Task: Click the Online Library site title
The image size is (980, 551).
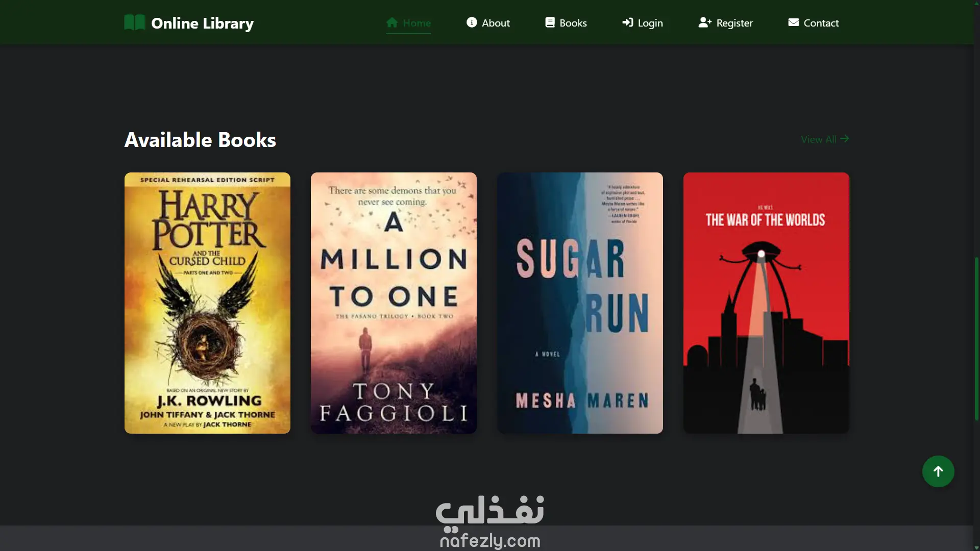Action: coord(202,23)
